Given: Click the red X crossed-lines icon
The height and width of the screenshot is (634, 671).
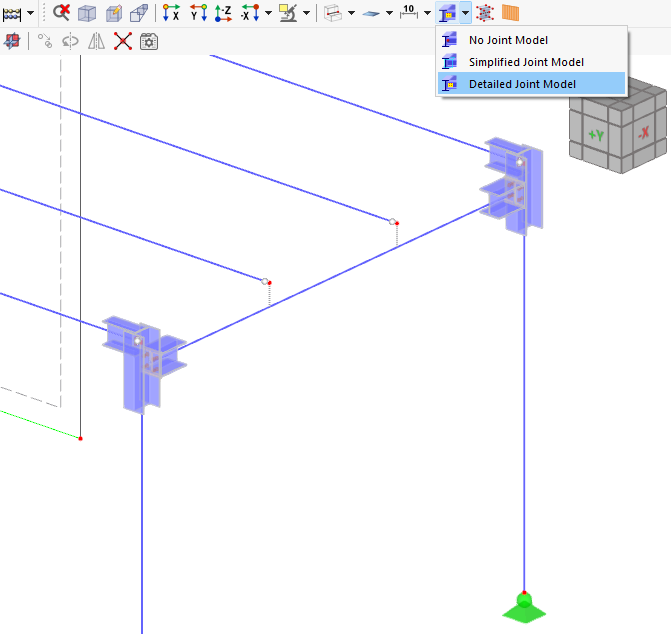Looking at the screenshot, I should (x=123, y=41).
